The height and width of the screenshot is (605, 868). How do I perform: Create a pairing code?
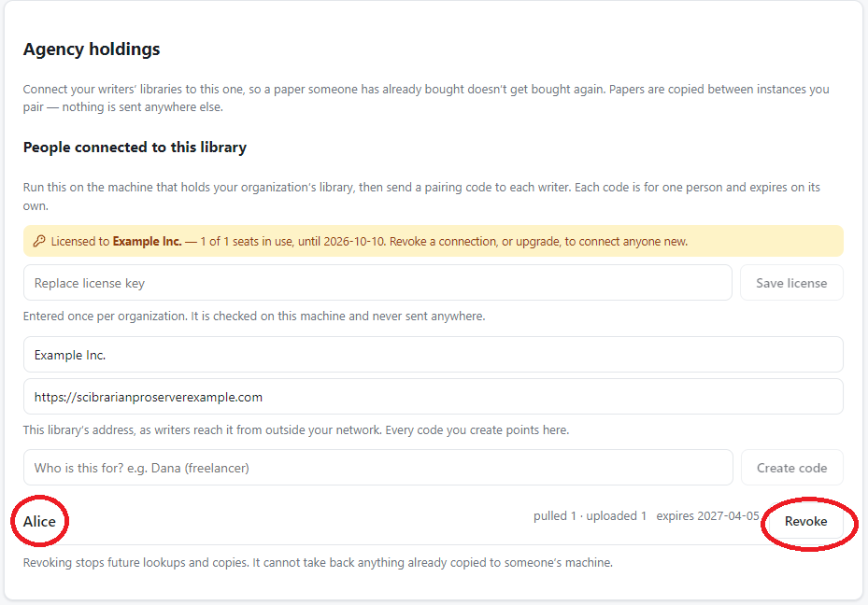[x=792, y=468]
